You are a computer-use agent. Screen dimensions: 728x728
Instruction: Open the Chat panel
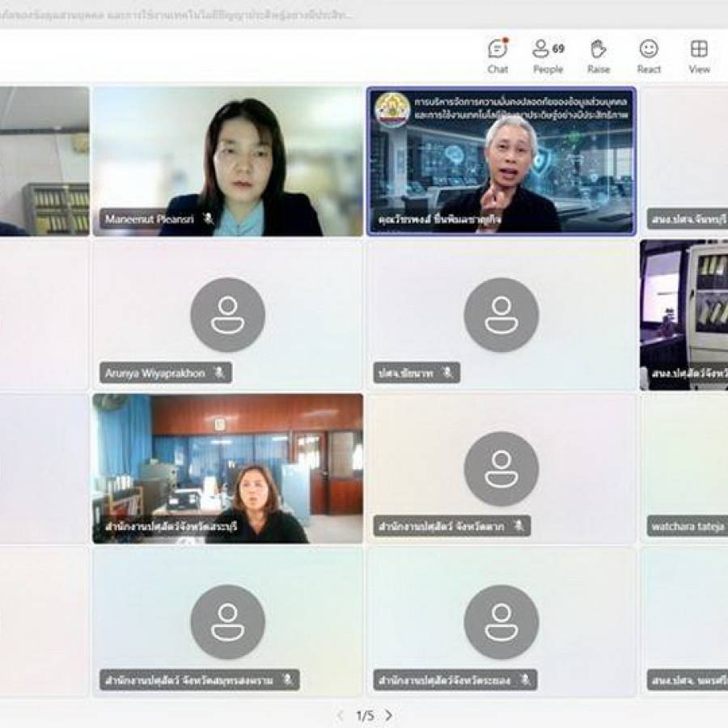(x=497, y=56)
